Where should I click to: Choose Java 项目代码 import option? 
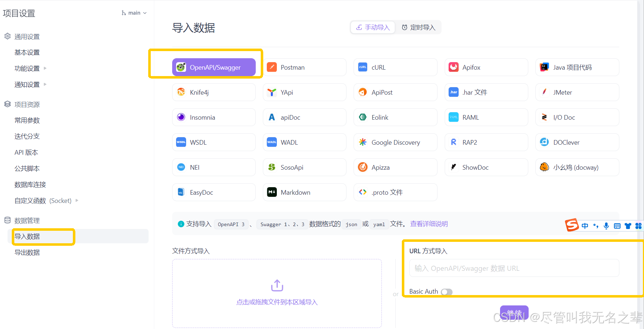[577, 67]
